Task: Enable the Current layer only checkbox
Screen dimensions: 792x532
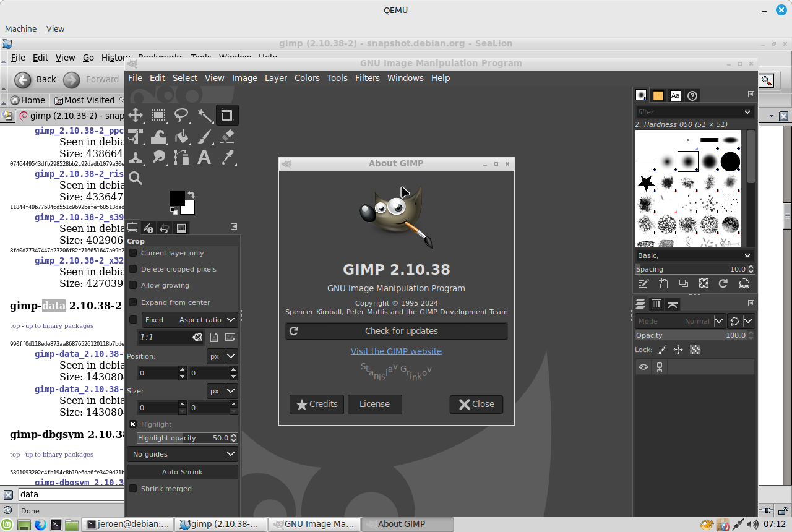Action: coord(133,253)
